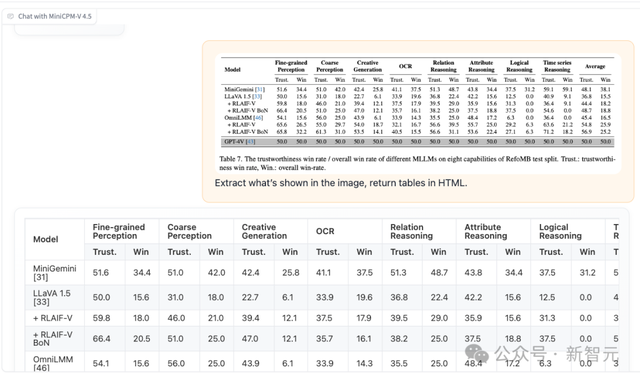The image size is (640, 380).
Task: Click the large Coarse Perception header cell
Action: pyautogui.click(x=196, y=231)
